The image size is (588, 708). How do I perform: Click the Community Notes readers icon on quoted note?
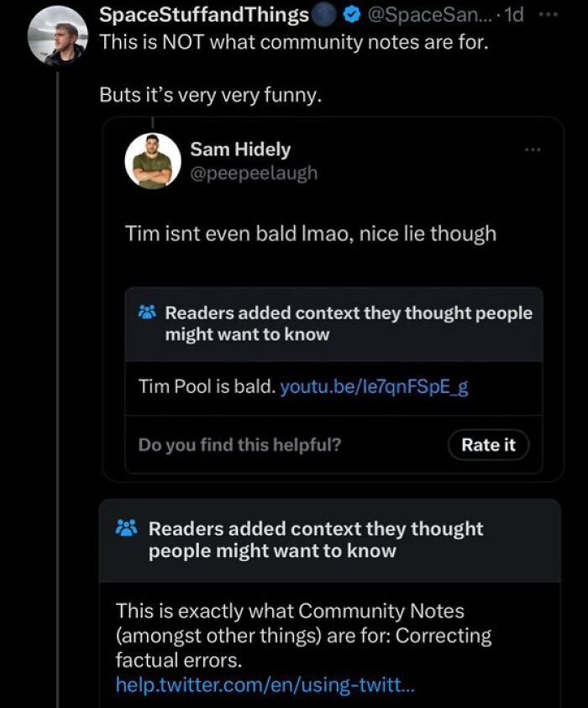click(146, 312)
